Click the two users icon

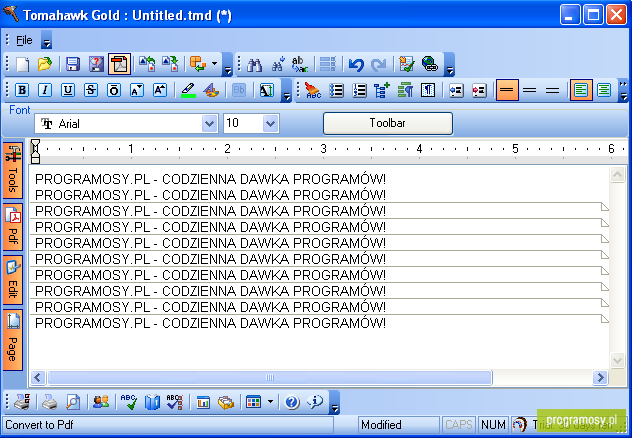coord(101,402)
